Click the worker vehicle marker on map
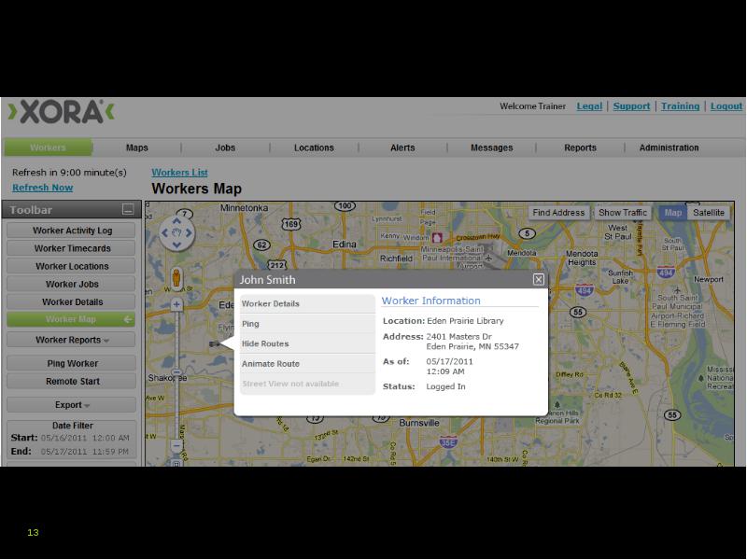This screenshot has width=747, height=560. coord(215,343)
